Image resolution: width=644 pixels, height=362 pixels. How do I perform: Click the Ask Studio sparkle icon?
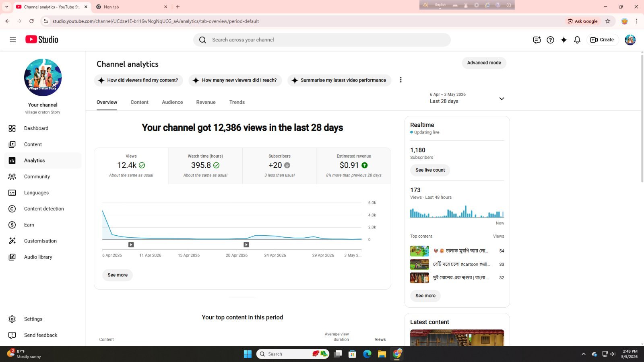(x=563, y=40)
